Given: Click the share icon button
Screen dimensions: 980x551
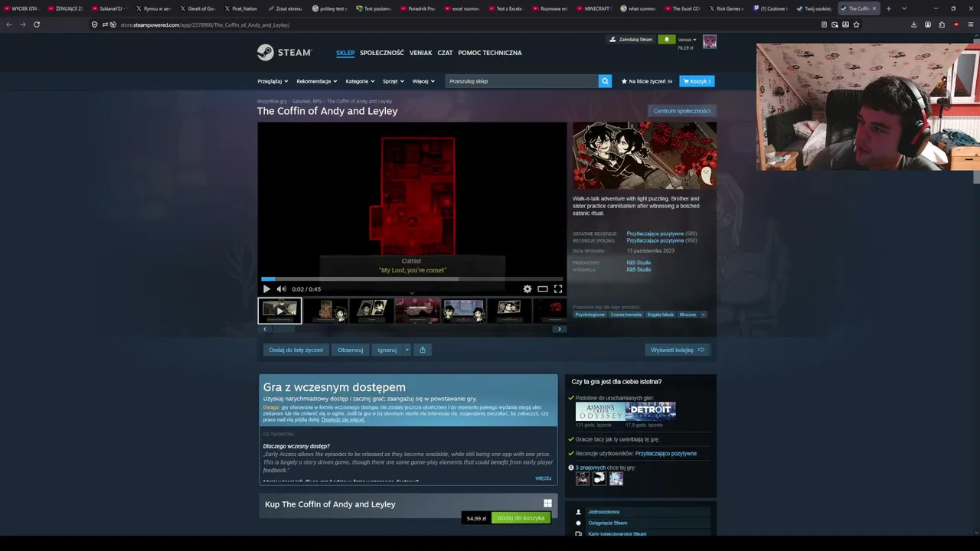Looking at the screenshot, I should point(422,350).
